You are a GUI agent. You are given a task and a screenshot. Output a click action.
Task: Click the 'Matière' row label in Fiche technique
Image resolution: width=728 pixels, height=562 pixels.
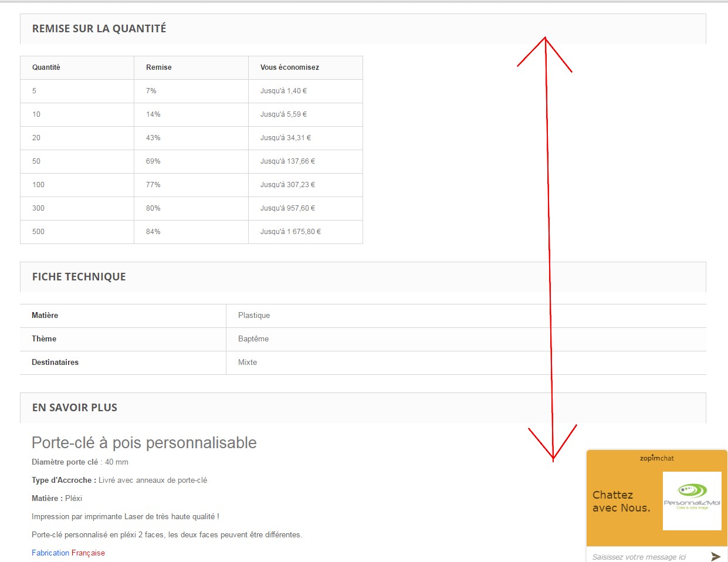point(45,316)
